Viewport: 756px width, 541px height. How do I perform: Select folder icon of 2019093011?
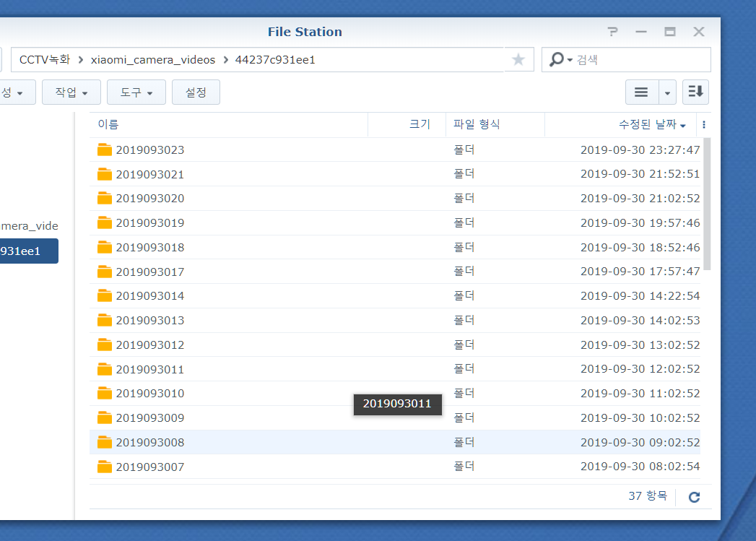(x=104, y=369)
